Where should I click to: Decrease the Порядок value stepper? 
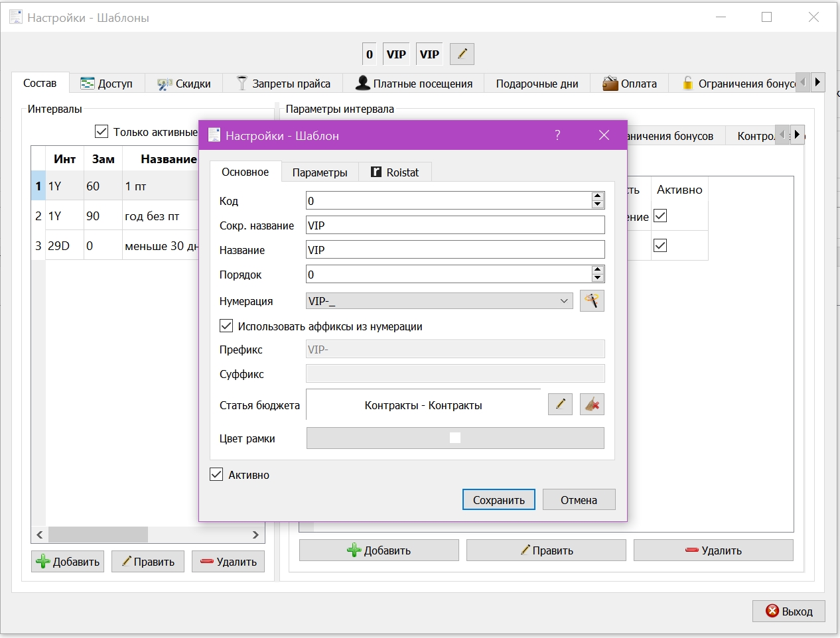pyautogui.click(x=598, y=278)
